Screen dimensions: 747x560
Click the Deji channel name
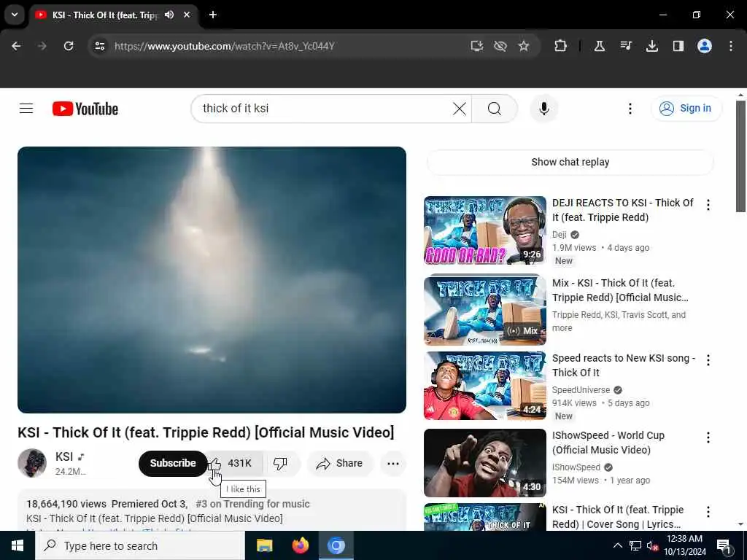point(560,234)
